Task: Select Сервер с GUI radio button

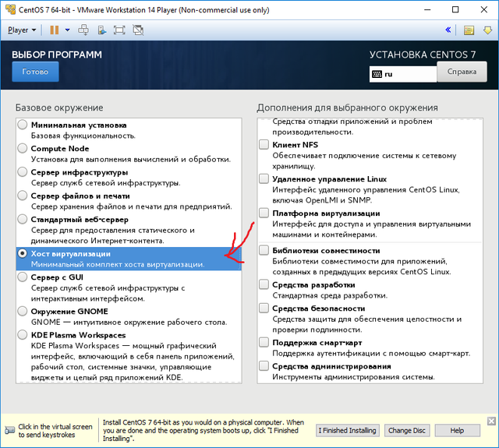Action: (x=23, y=277)
